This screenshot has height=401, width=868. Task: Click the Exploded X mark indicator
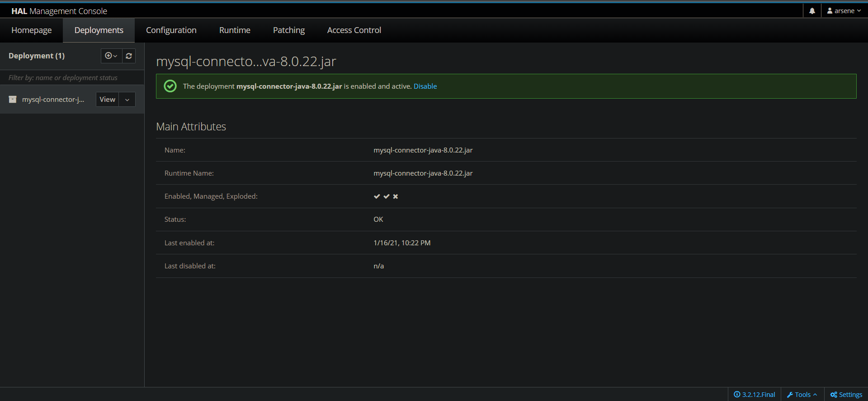396,196
